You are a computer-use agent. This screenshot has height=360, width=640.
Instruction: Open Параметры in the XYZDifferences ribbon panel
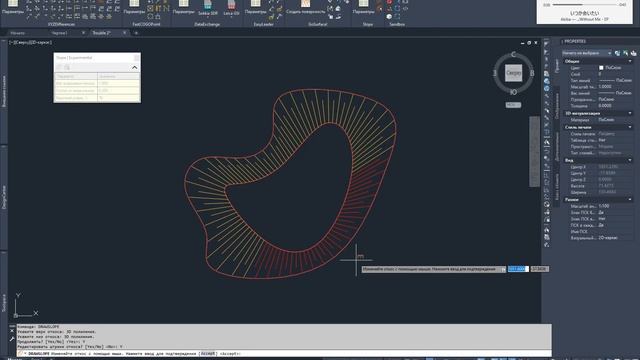click(x=13, y=7)
